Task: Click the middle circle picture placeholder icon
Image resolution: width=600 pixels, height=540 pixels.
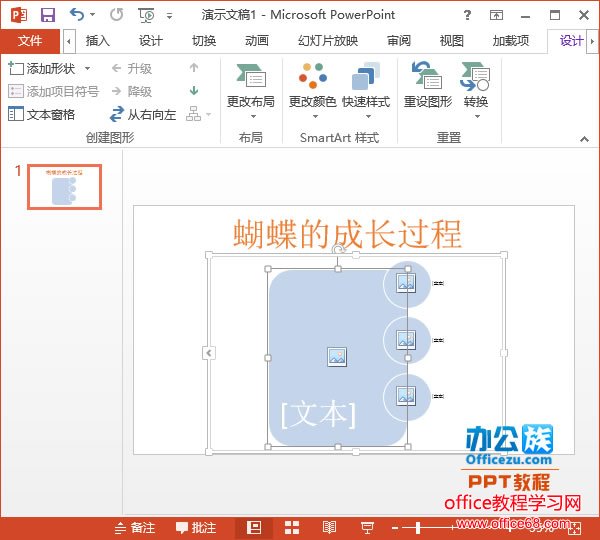Action: [406, 339]
